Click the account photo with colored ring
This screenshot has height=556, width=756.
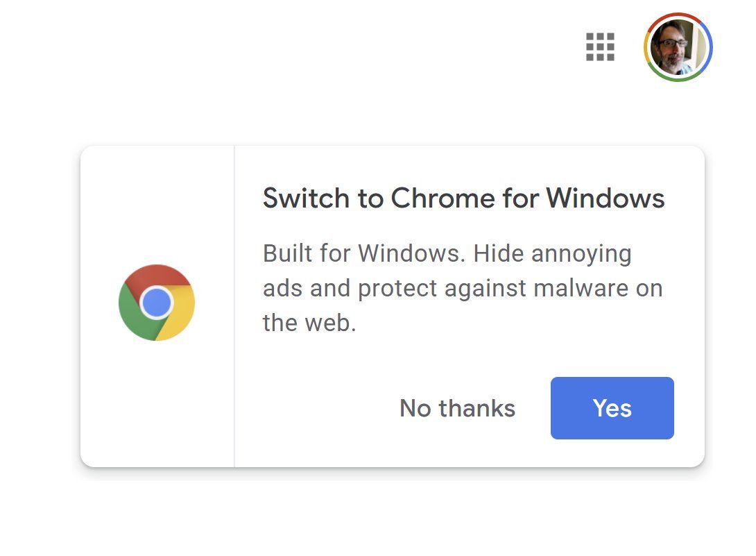[x=678, y=47]
